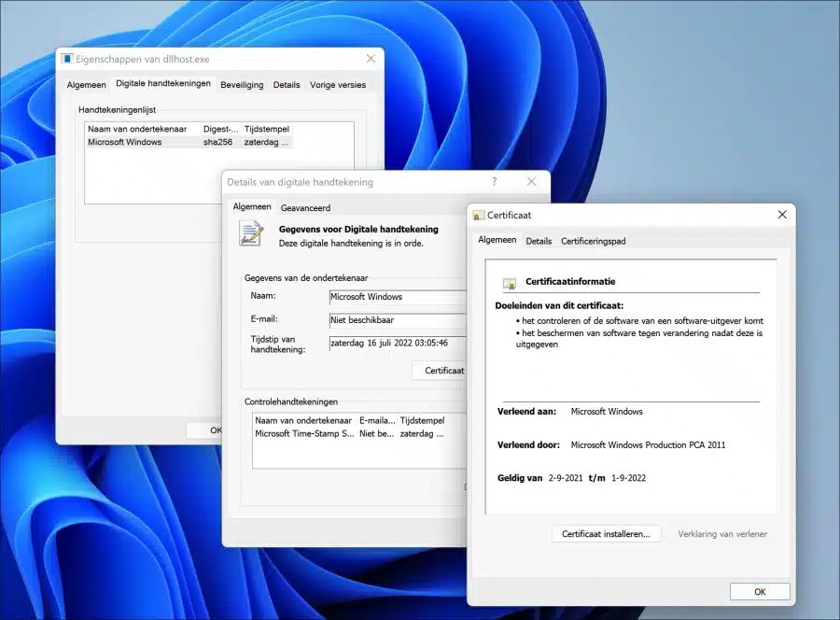Click the Niet be... cell in countersignatures

[377, 433]
